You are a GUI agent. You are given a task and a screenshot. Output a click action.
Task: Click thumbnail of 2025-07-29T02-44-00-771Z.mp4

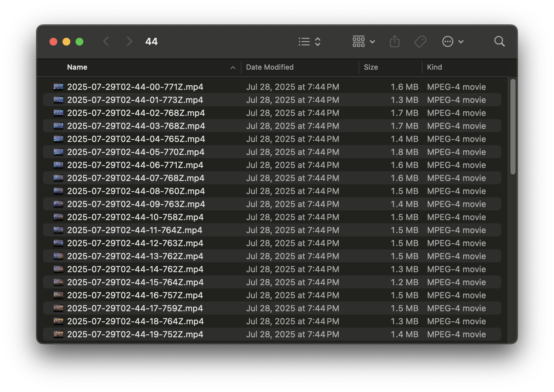59,87
